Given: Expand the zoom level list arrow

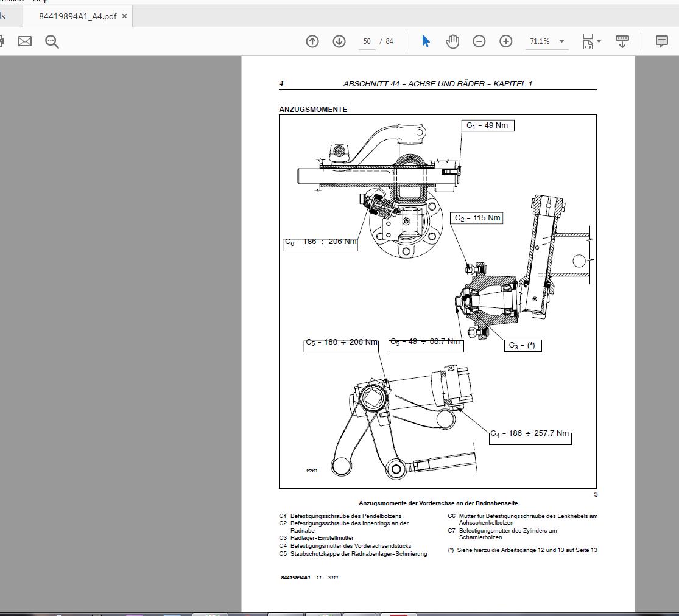Looking at the screenshot, I should pos(561,41).
